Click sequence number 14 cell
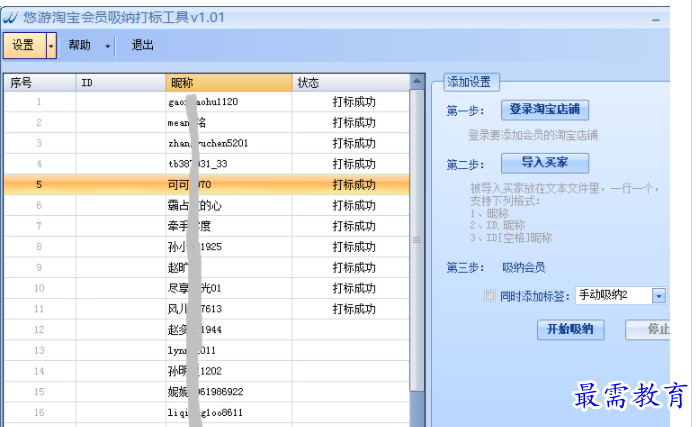 pyautogui.click(x=39, y=371)
